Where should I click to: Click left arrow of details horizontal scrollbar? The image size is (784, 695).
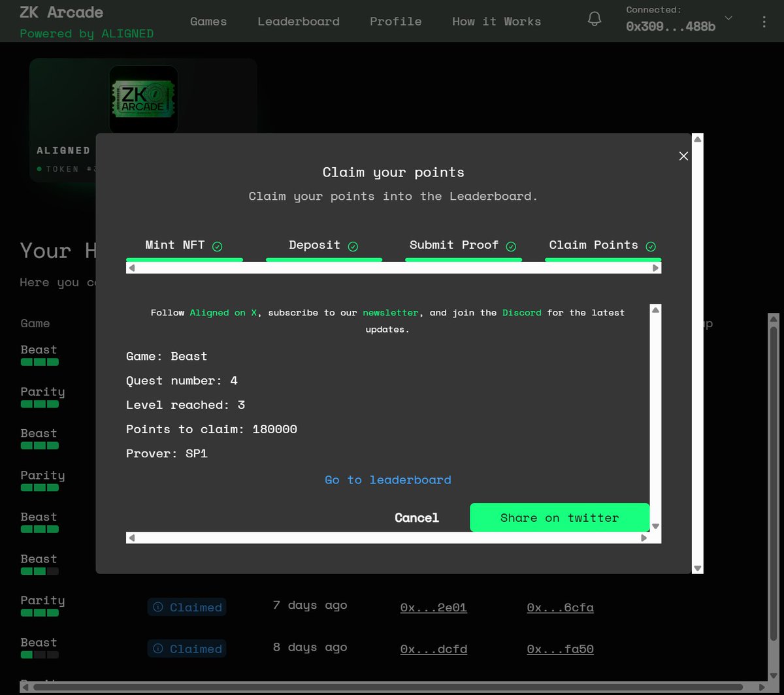pyautogui.click(x=131, y=538)
